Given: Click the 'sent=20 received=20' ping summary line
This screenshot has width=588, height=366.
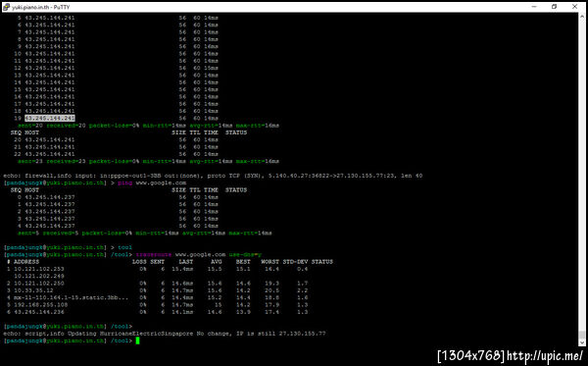Looking at the screenshot, I should (148, 126).
